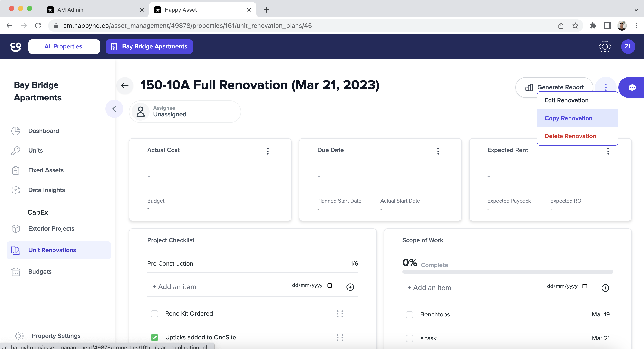644x349 pixels.
Task: Open the Assignee Unassigned selector
Action: point(185,112)
